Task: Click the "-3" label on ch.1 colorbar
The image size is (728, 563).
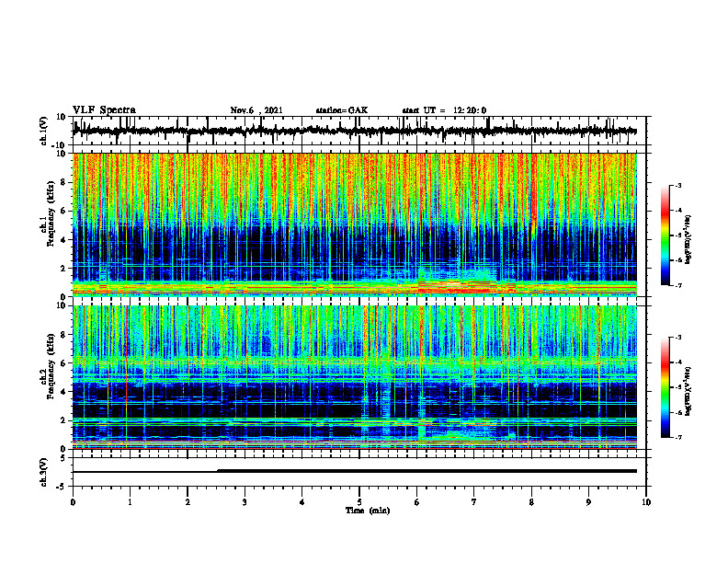Action: pos(677,185)
